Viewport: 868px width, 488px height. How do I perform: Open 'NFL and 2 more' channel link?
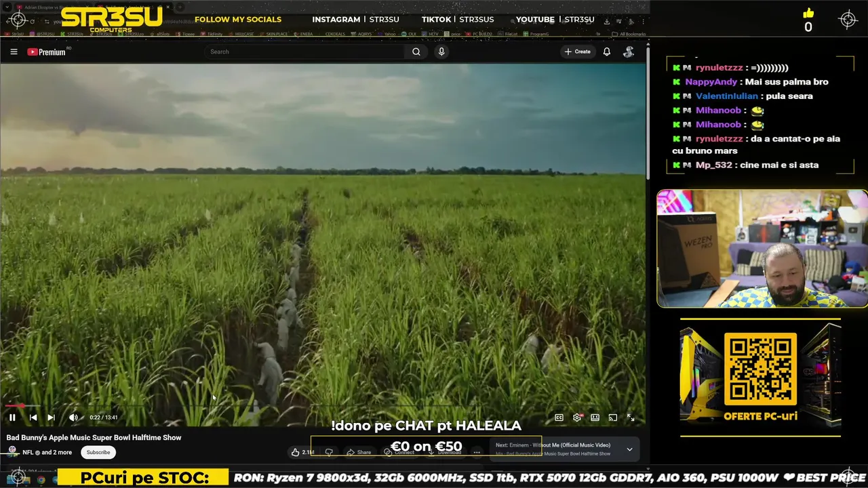47,452
